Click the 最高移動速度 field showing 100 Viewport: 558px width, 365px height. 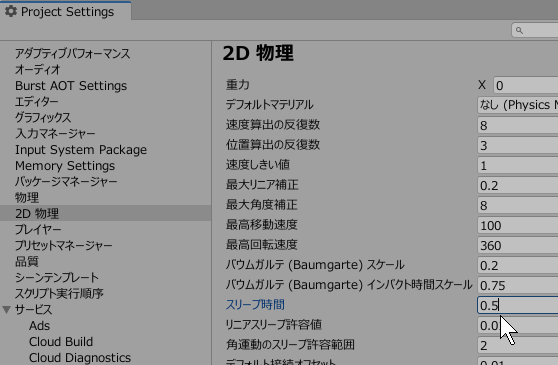[517, 226]
